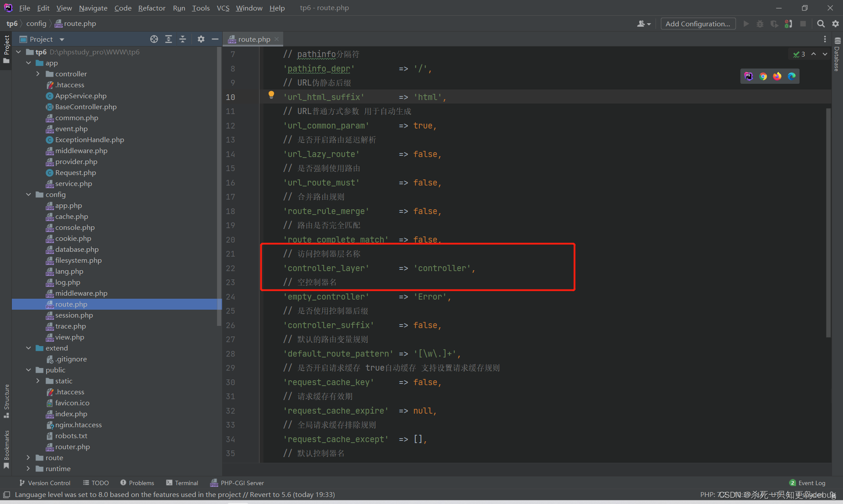Switch to the route.php editor tab
The image size is (843, 504).
coord(254,39)
